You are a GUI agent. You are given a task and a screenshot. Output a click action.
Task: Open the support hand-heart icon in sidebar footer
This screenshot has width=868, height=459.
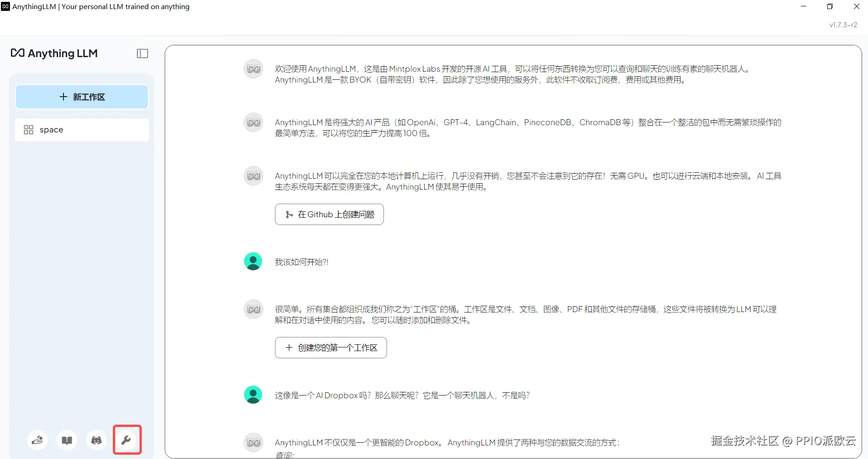(37, 440)
